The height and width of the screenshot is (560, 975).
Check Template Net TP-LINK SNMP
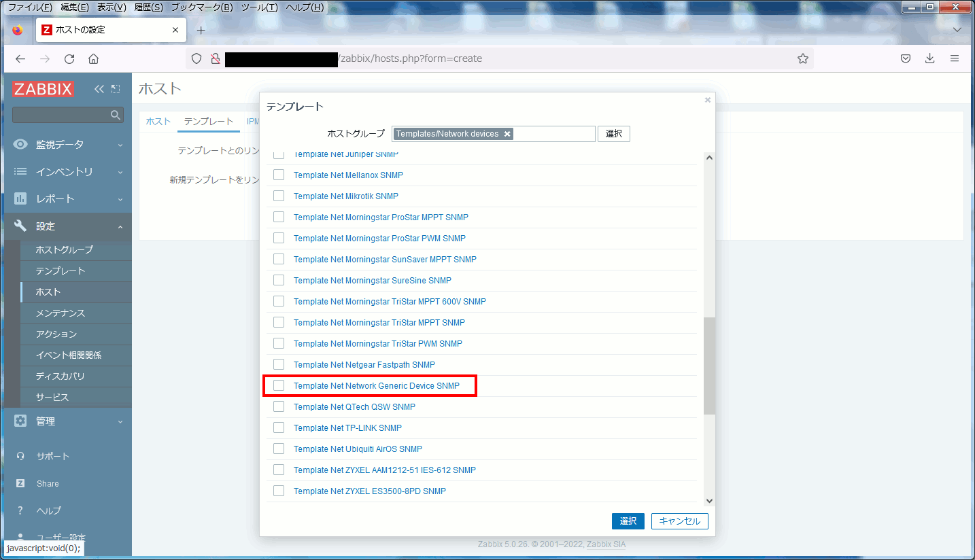[279, 427]
